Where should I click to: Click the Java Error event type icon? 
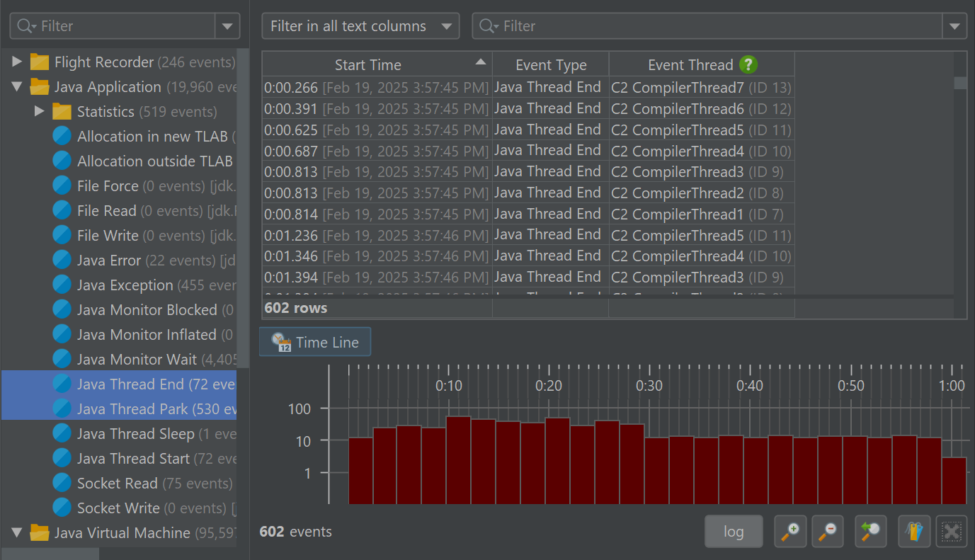(x=62, y=260)
